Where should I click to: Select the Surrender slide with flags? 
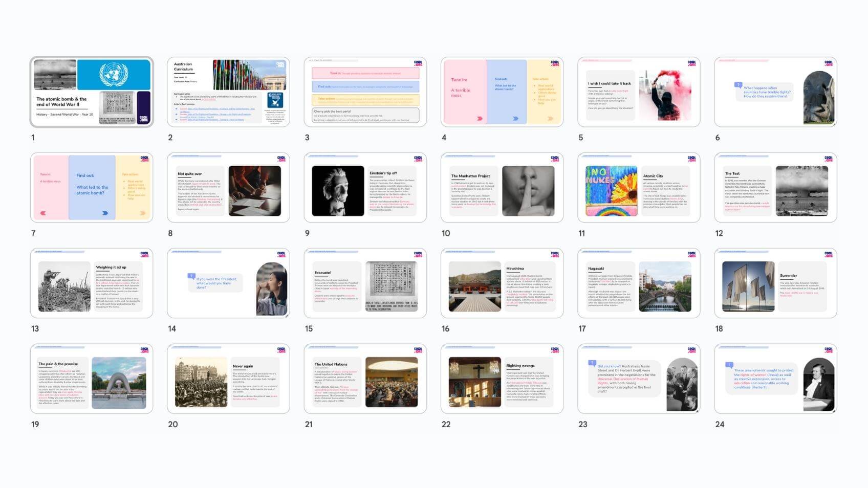[x=775, y=283]
